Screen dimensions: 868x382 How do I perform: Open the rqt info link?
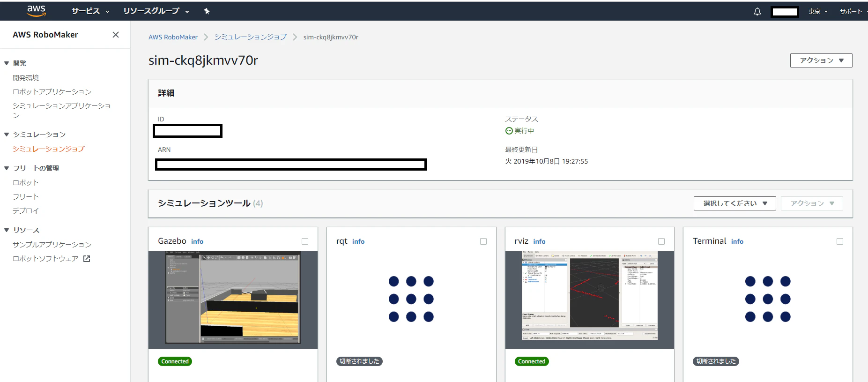(x=358, y=241)
